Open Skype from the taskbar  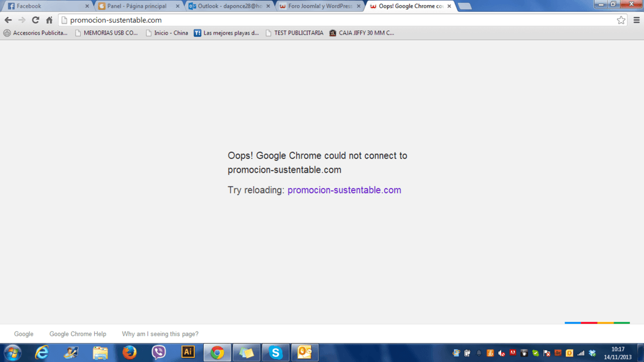[x=276, y=353]
